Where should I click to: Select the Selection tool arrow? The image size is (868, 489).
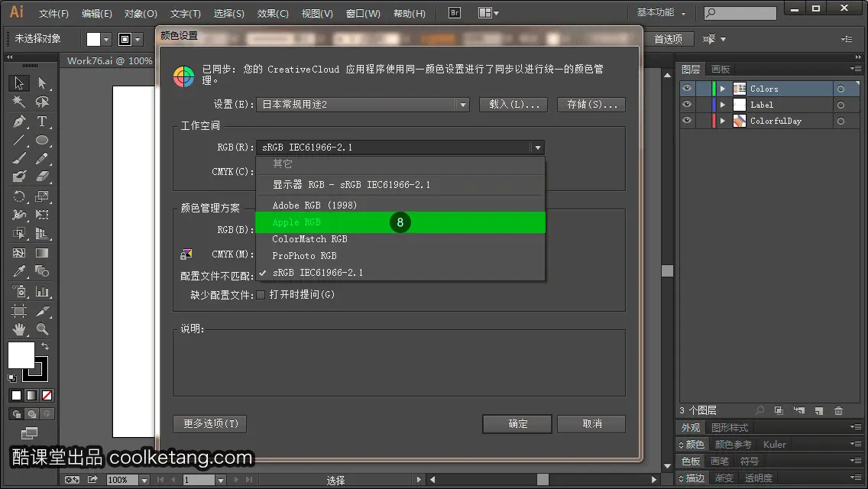point(19,83)
